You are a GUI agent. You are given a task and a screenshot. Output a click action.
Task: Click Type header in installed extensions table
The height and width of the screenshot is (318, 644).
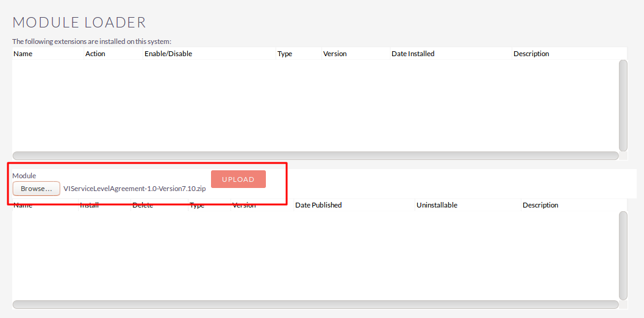point(285,54)
